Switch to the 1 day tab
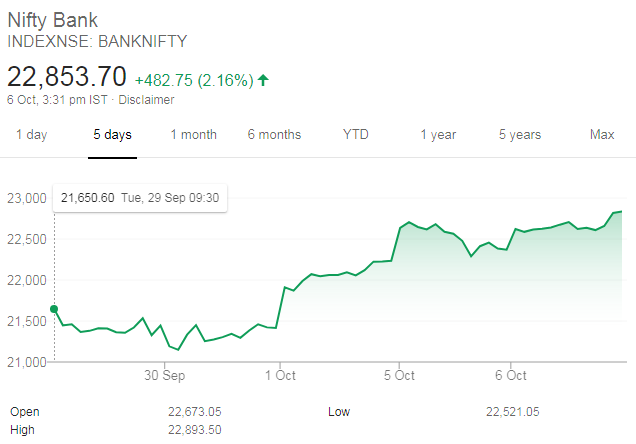The image size is (636, 444). pos(31,134)
